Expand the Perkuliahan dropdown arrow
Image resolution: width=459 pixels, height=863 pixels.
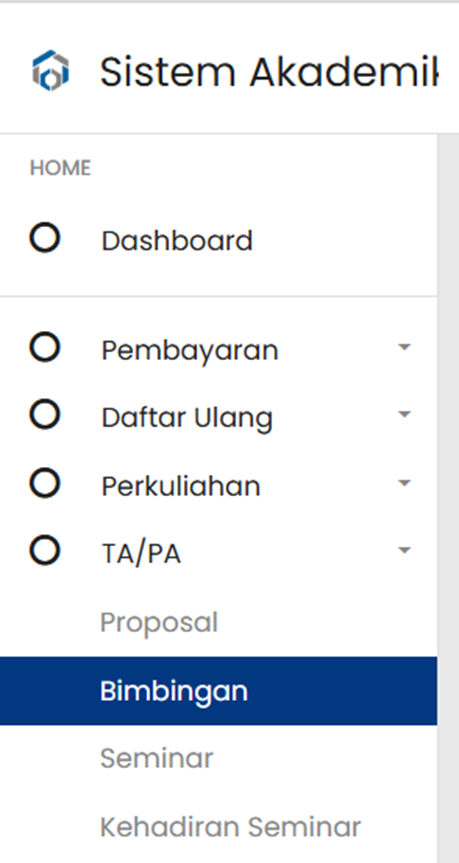click(x=405, y=483)
